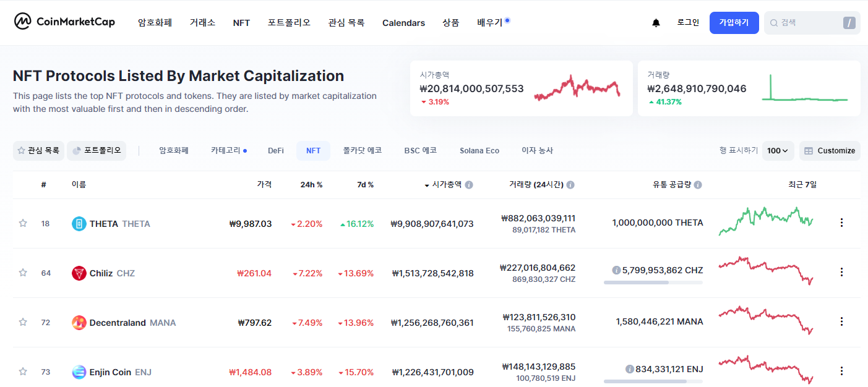Viewport: 868px width, 387px height.
Task: Open the Enjin Coin row three-dot menu
Action: click(841, 371)
